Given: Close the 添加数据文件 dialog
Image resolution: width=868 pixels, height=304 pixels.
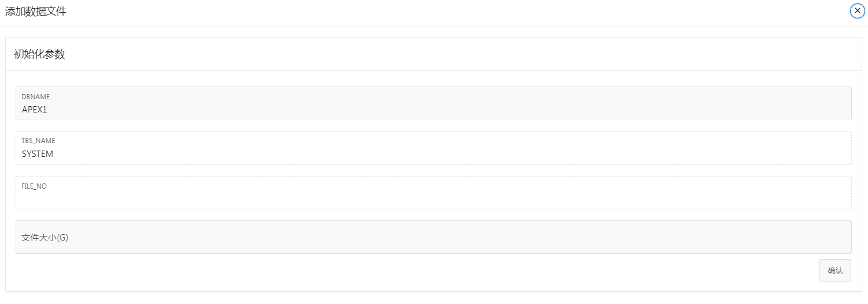Looking at the screenshot, I should tap(857, 11).
